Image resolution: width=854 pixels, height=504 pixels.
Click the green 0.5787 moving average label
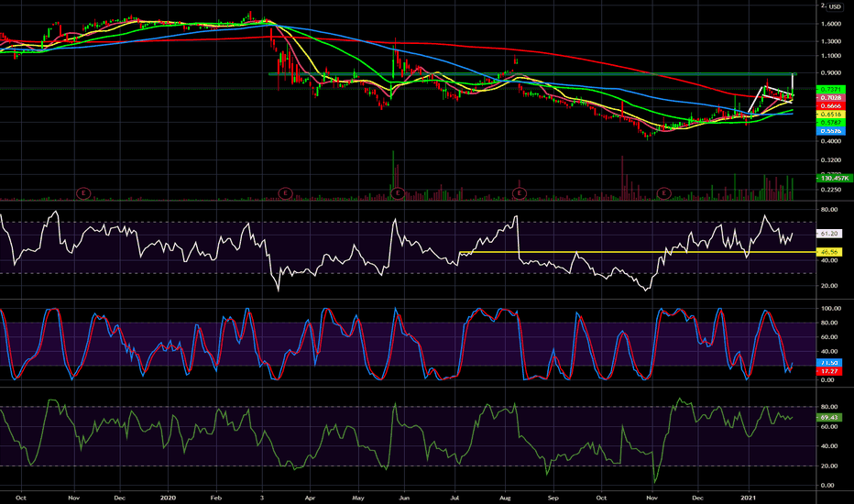pyautogui.click(x=830, y=123)
